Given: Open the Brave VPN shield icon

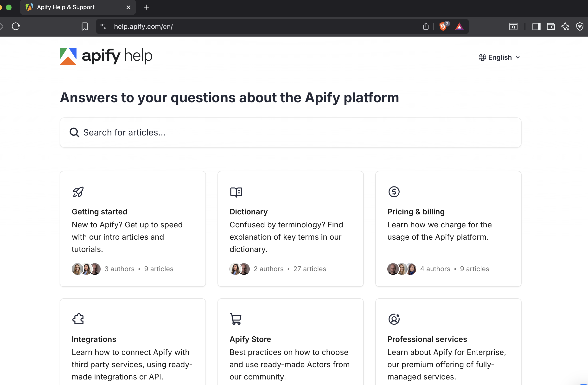Looking at the screenshot, I should point(580,26).
